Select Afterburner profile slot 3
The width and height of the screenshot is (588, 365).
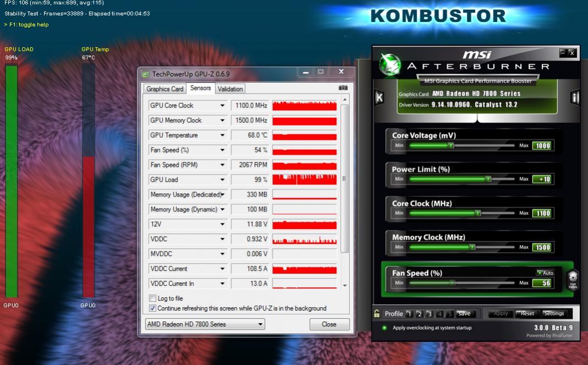(x=429, y=314)
